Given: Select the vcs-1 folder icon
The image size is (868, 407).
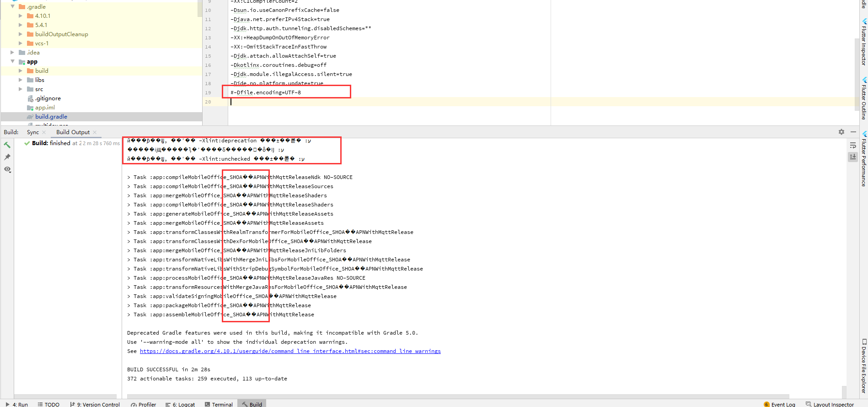Looking at the screenshot, I should click(x=30, y=43).
